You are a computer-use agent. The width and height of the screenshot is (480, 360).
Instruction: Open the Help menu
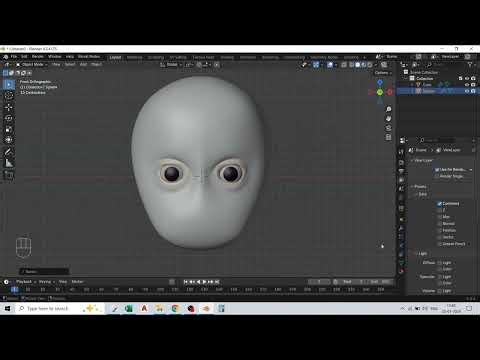point(70,57)
